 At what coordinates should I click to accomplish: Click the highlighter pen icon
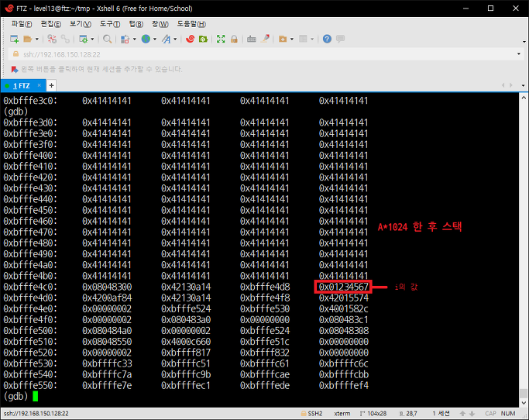tap(265, 40)
